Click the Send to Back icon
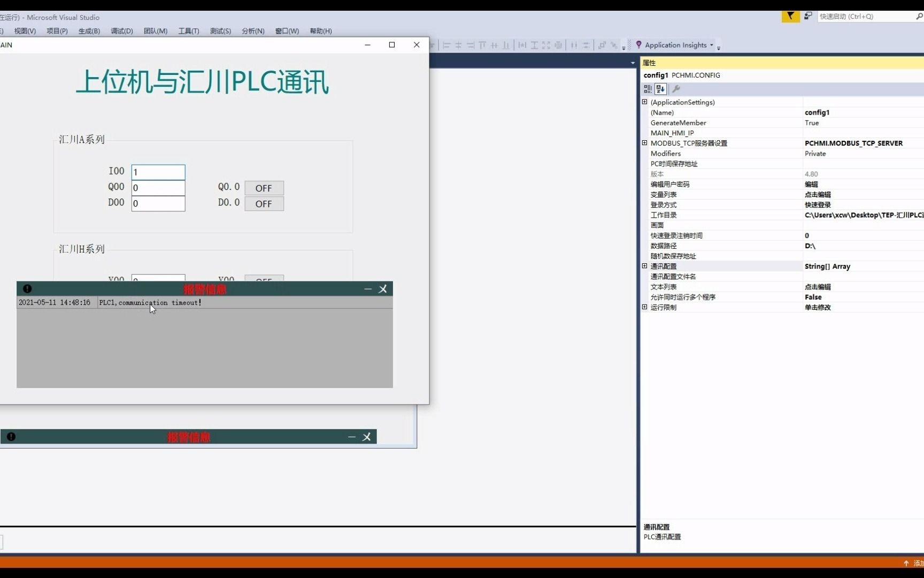The height and width of the screenshot is (578, 924). click(x=614, y=45)
